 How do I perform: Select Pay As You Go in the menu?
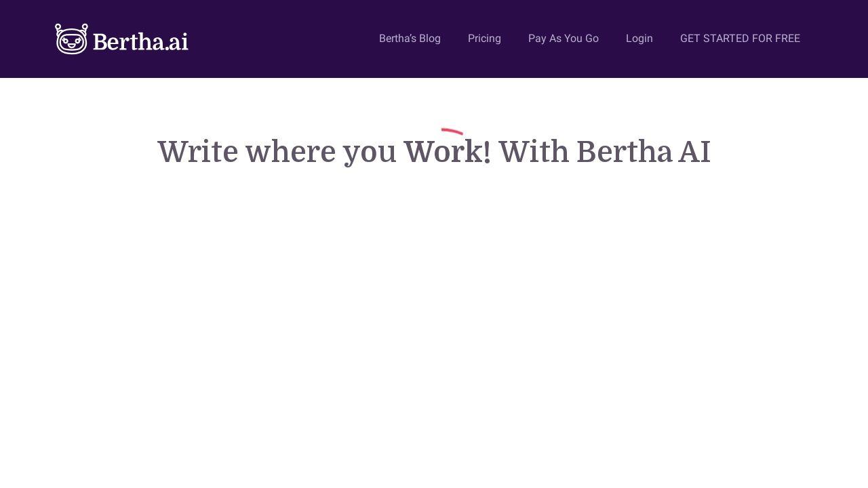563,39
